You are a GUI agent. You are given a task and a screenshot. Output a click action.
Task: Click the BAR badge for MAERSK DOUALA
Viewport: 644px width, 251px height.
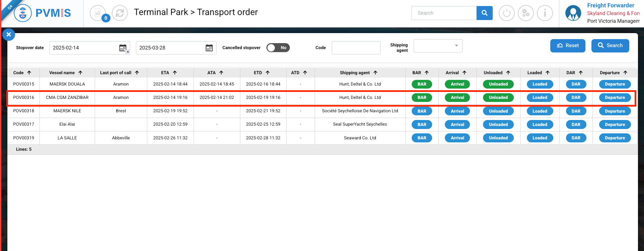[422, 84]
